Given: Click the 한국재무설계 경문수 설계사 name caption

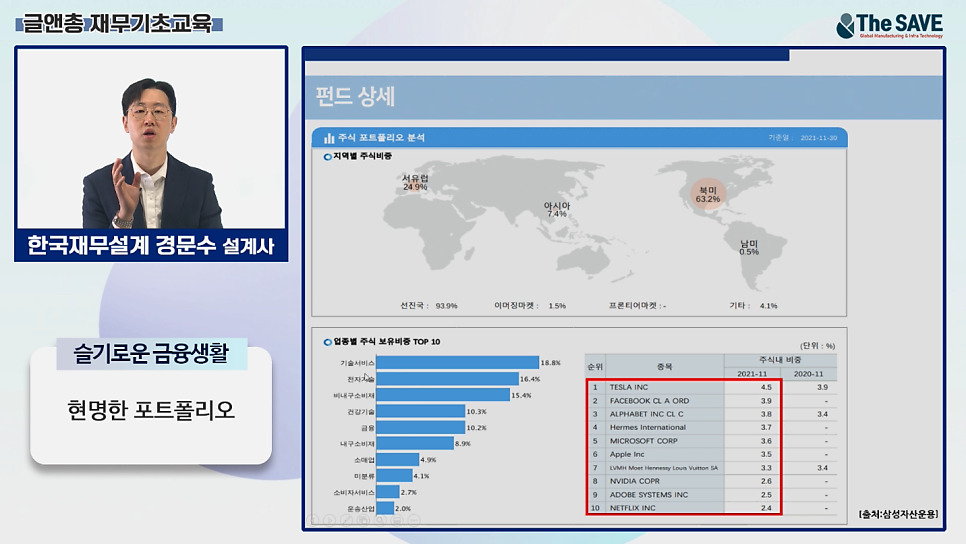Looking at the screenshot, I should (151, 246).
